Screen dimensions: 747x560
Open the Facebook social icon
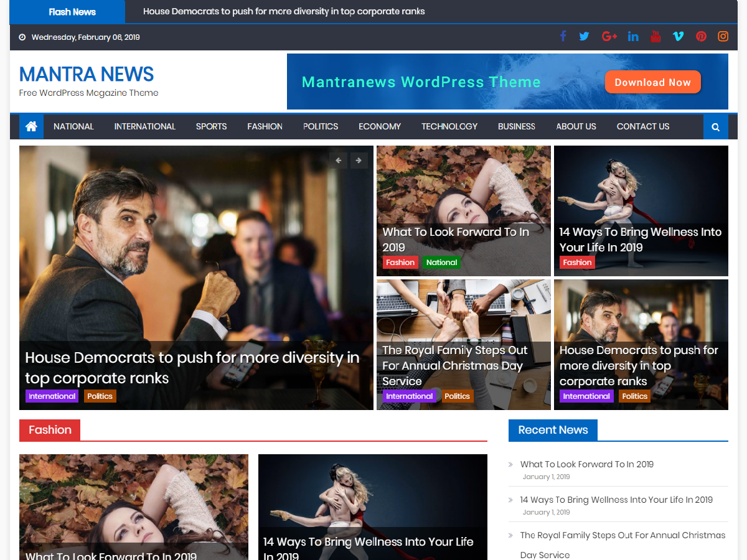[563, 36]
